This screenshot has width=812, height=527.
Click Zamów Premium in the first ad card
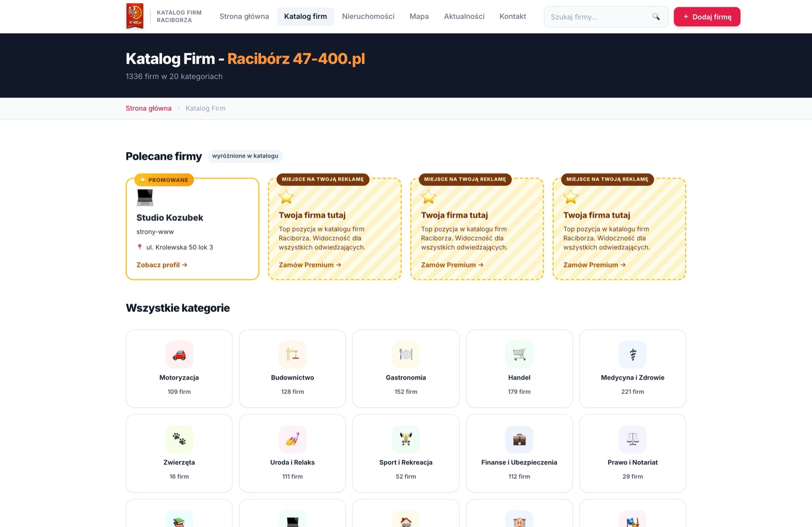pos(310,265)
